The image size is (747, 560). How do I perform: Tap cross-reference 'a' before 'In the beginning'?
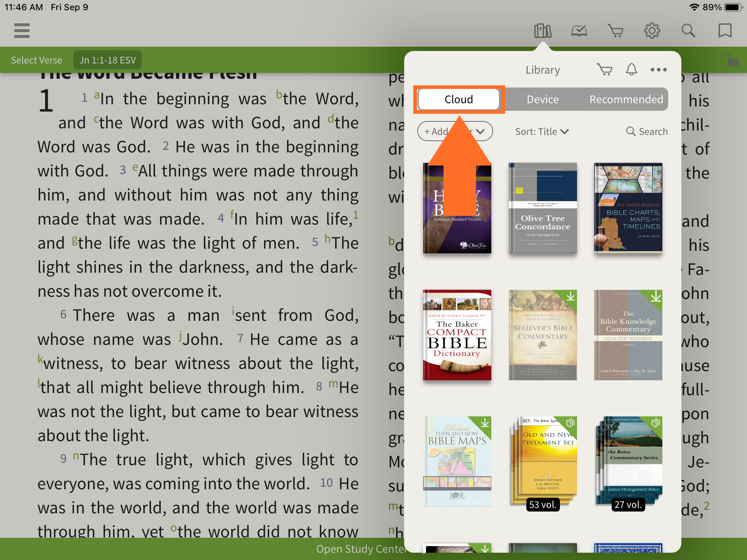click(97, 95)
